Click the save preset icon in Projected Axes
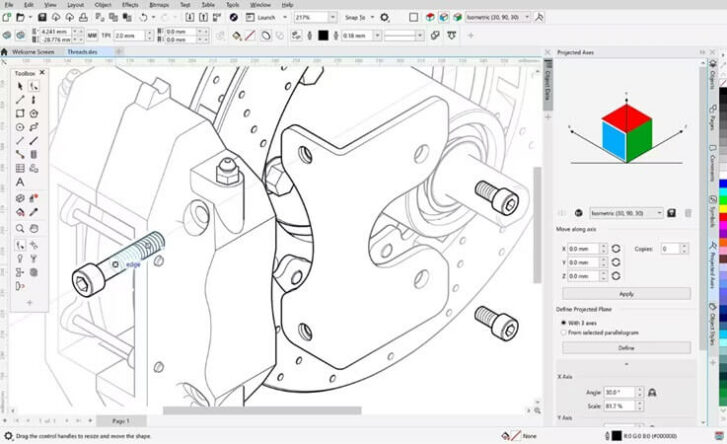Screen dimensions: 727x444 tap(671, 213)
